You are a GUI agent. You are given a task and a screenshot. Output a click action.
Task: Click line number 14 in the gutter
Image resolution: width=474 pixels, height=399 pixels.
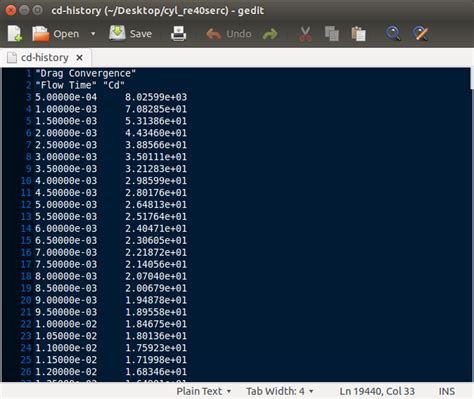(x=26, y=229)
